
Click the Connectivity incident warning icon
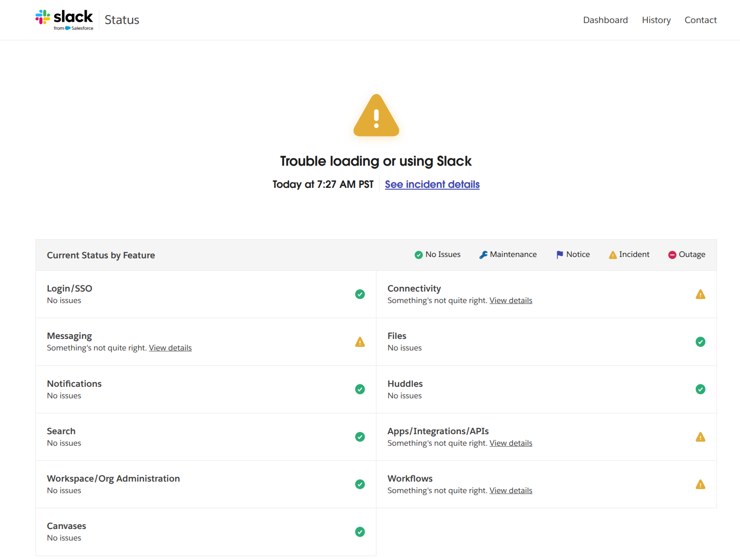coord(700,295)
